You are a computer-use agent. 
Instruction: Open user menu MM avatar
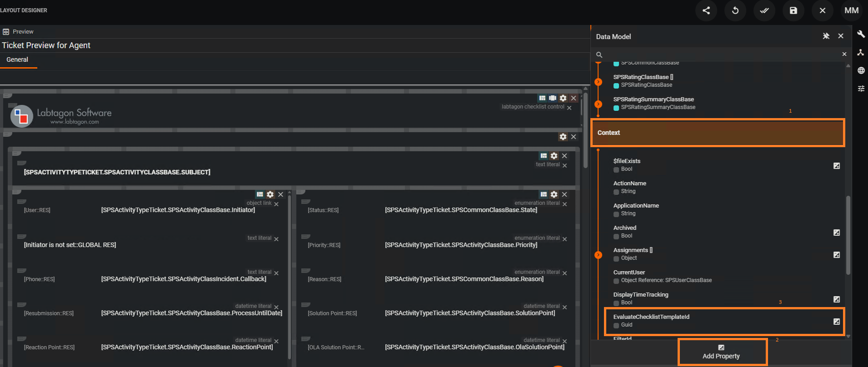point(852,10)
